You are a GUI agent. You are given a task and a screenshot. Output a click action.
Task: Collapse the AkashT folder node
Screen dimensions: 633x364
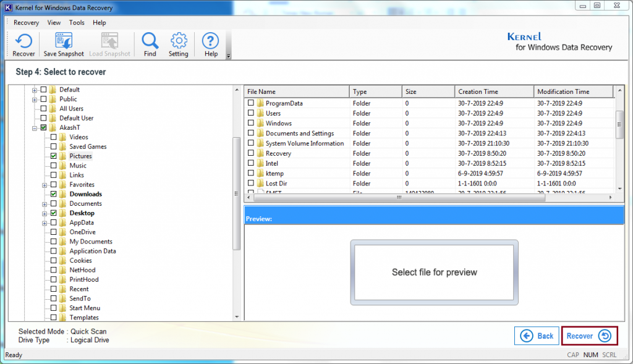pos(34,127)
